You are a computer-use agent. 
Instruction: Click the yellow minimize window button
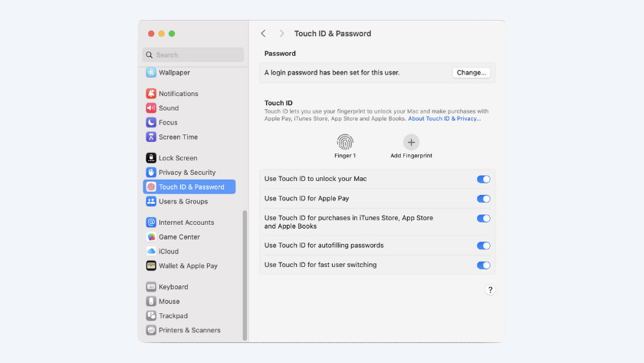[162, 34]
